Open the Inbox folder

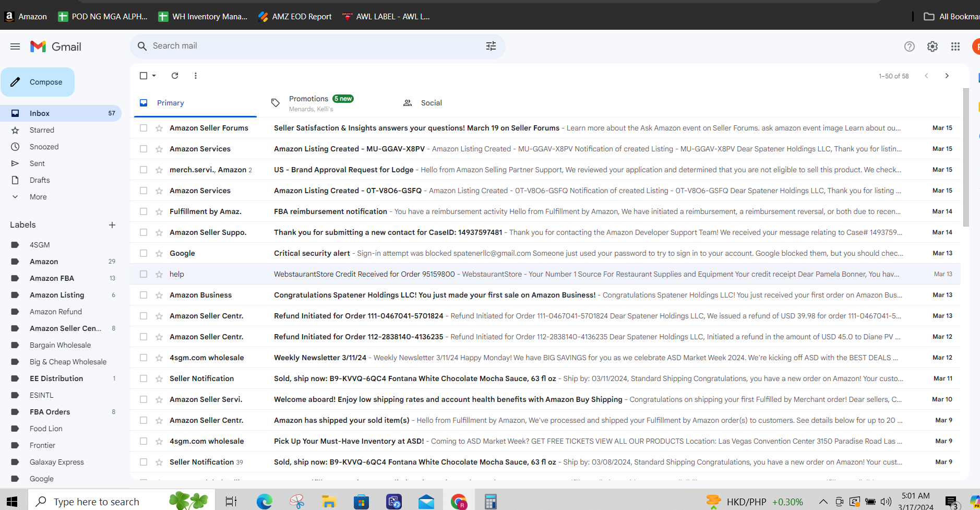point(61,113)
